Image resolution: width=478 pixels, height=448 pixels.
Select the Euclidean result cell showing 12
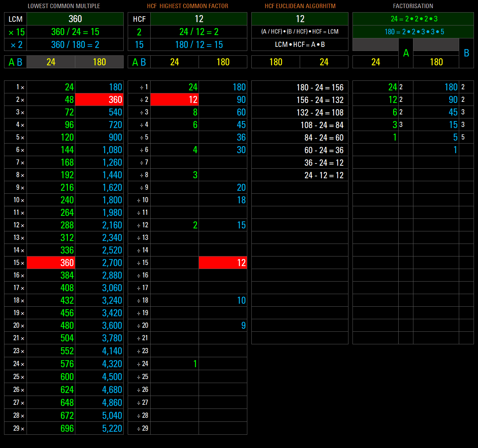tap(300, 19)
